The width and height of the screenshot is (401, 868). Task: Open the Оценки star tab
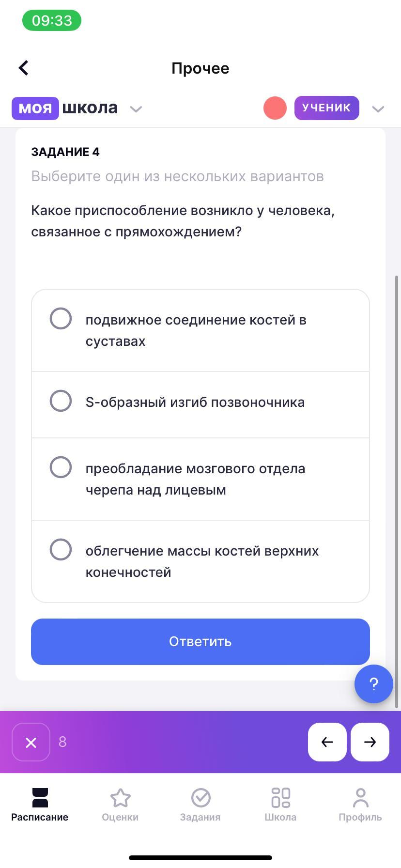coord(120,805)
